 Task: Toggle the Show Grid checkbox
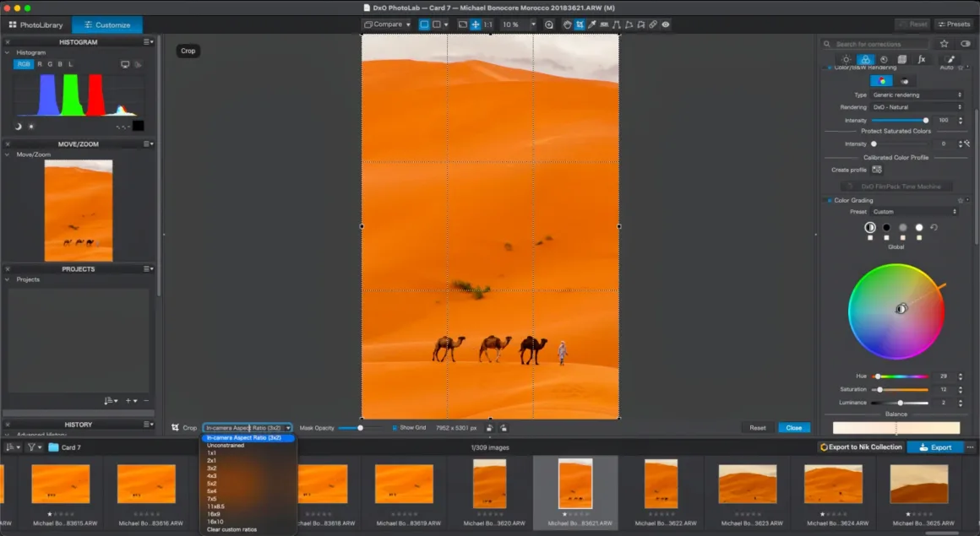click(395, 428)
